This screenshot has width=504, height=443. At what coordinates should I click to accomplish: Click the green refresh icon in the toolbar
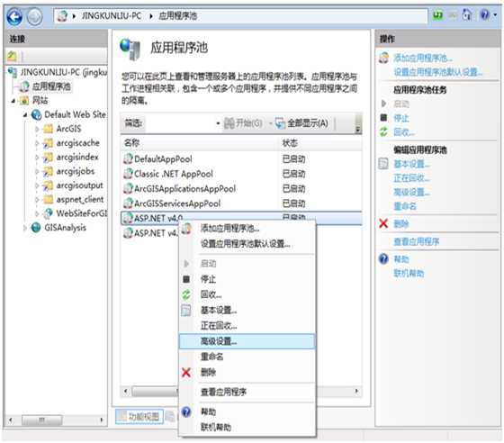point(437,14)
